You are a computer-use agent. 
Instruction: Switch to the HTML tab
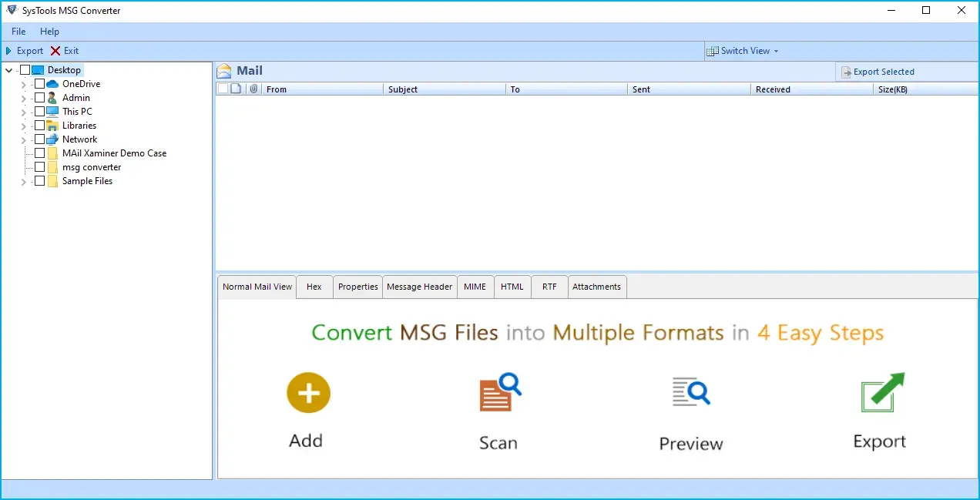tap(512, 287)
